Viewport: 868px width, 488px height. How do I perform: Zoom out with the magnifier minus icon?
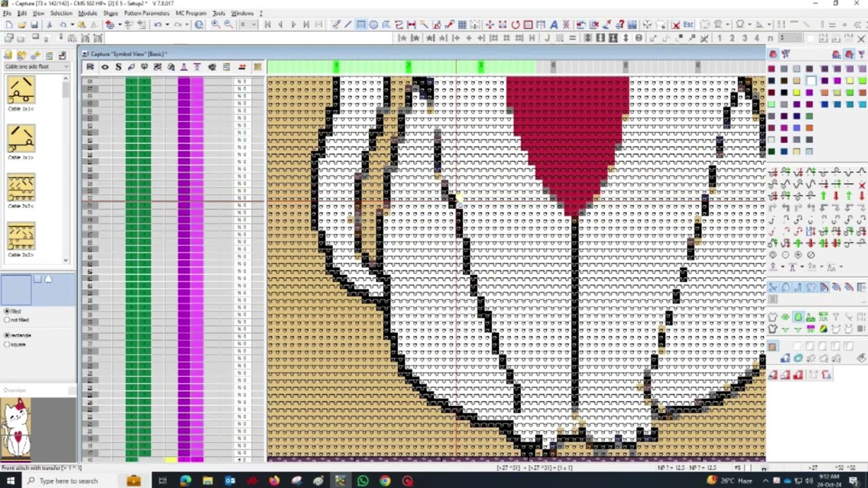click(229, 24)
